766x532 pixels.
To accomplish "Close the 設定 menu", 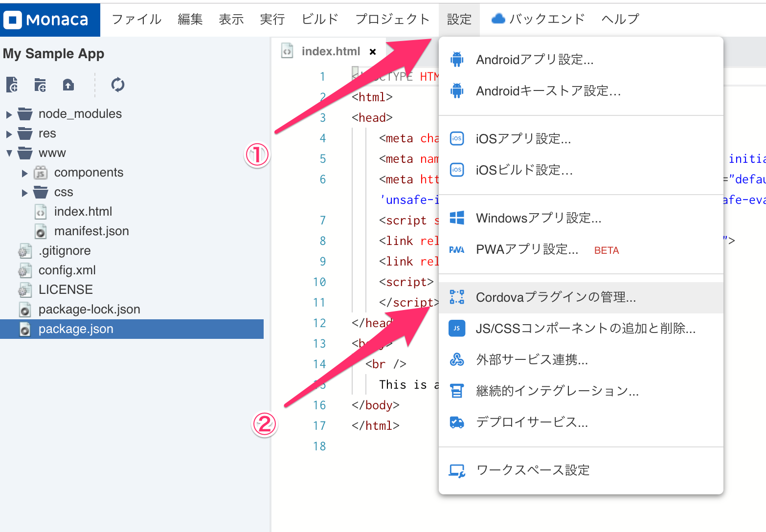I will pos(459,19).
